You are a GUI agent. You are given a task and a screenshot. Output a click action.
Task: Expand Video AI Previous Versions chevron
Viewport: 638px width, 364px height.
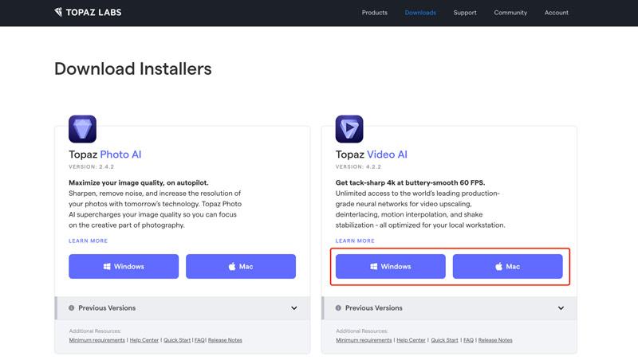(561, 308)
